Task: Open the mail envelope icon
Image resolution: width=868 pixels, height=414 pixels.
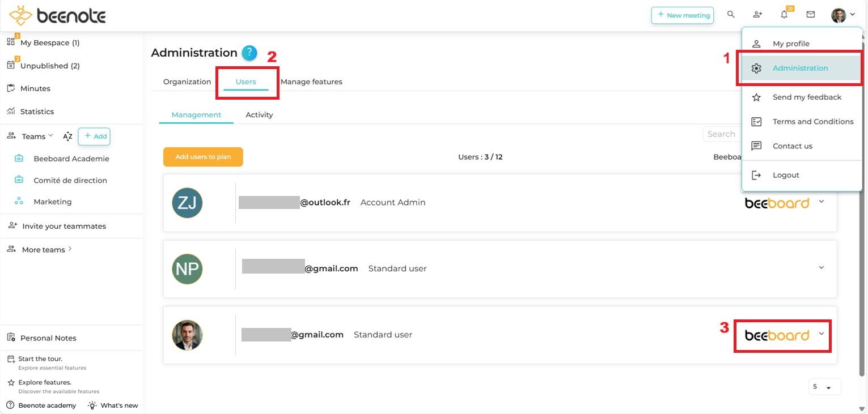Action: click(811, 15)
